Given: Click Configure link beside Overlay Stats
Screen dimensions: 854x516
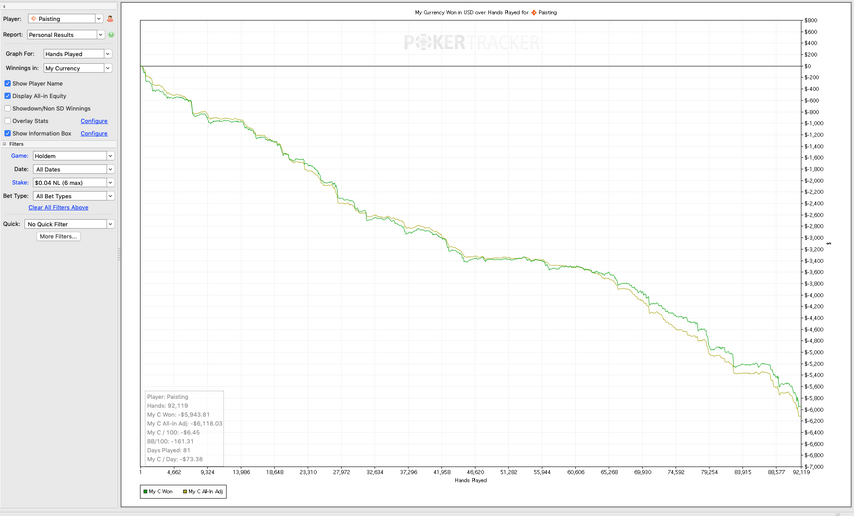Looking at the screenshot, I should coord(94,121).
